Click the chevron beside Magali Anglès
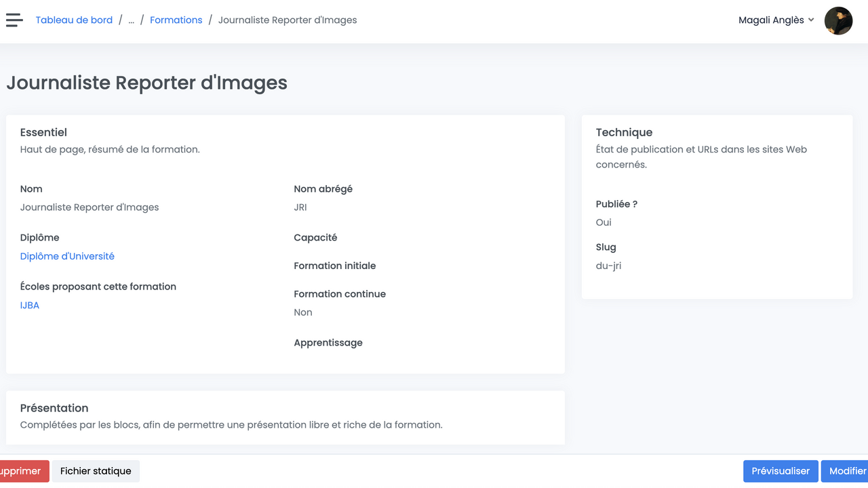Image resolution: width=868 pixels, height=488 pixels. point(811,20)
